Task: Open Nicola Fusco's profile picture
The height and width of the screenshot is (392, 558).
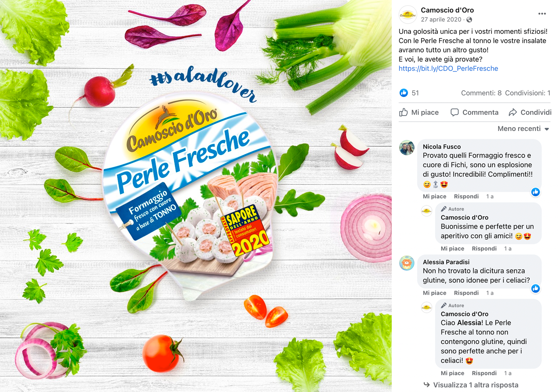Action: [x=407, y=148]
